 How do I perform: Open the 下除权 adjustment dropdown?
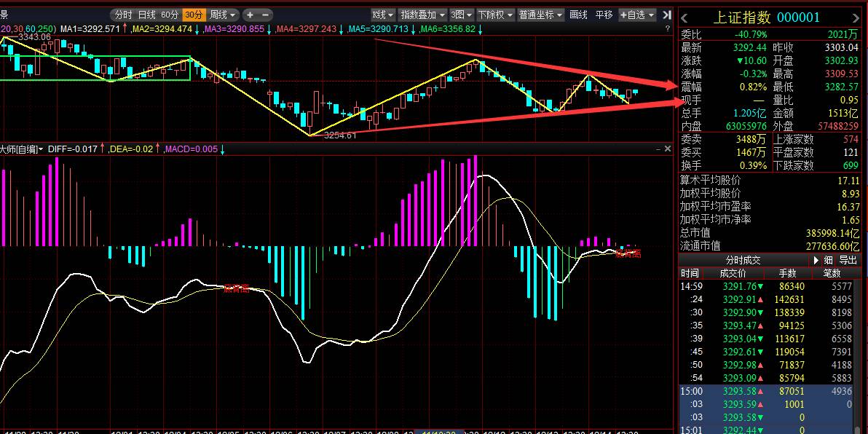[495, 15]
